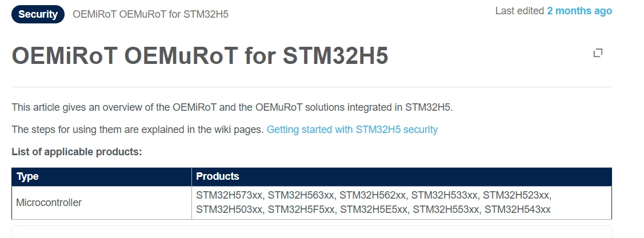The width and height of the screenshot is (644, 238).
Task: Open the Security category badge
Action: [x=38, y=14]
